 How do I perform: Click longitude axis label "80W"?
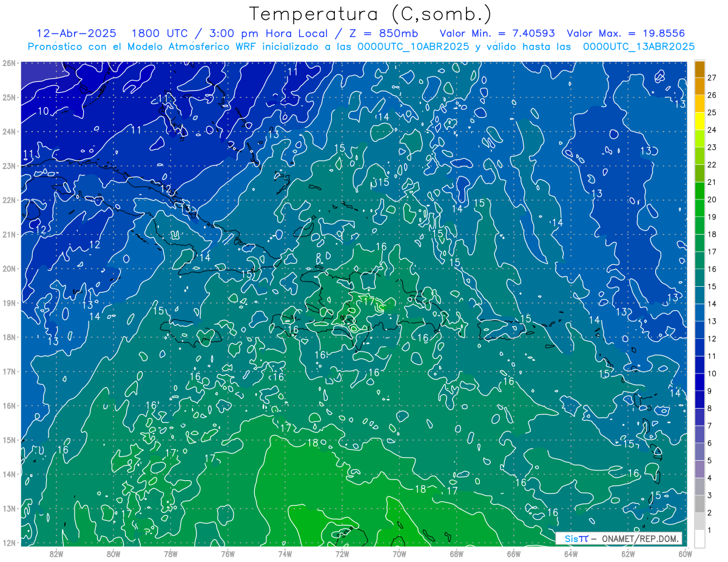(x=113, y=554)
